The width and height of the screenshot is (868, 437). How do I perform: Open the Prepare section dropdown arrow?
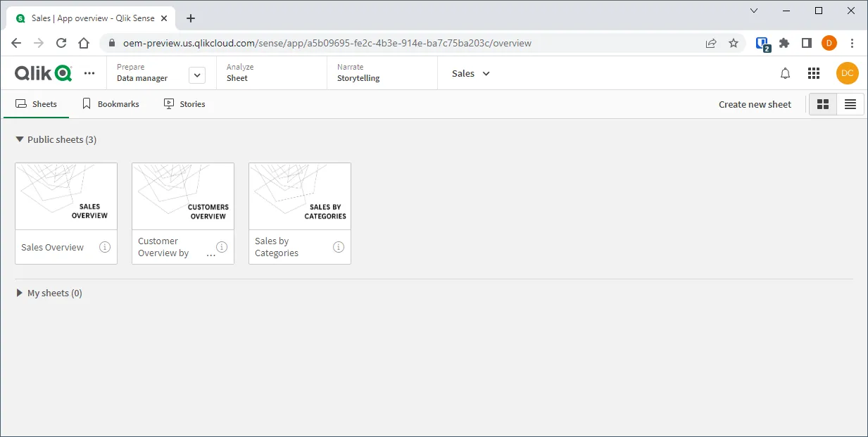(x=197, y=73)
